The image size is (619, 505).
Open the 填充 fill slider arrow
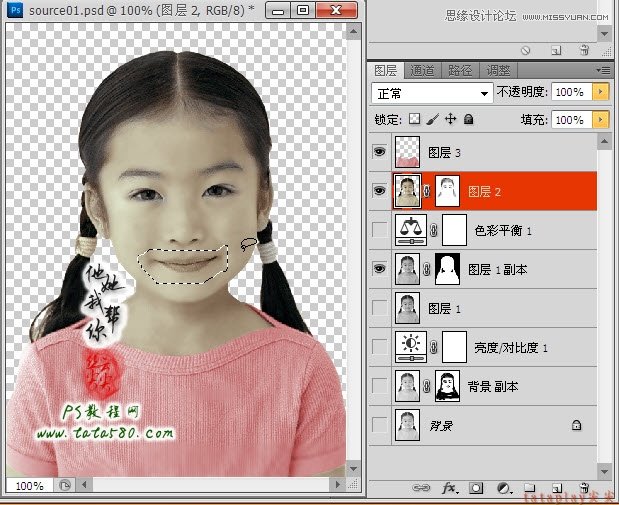point(600,119)
